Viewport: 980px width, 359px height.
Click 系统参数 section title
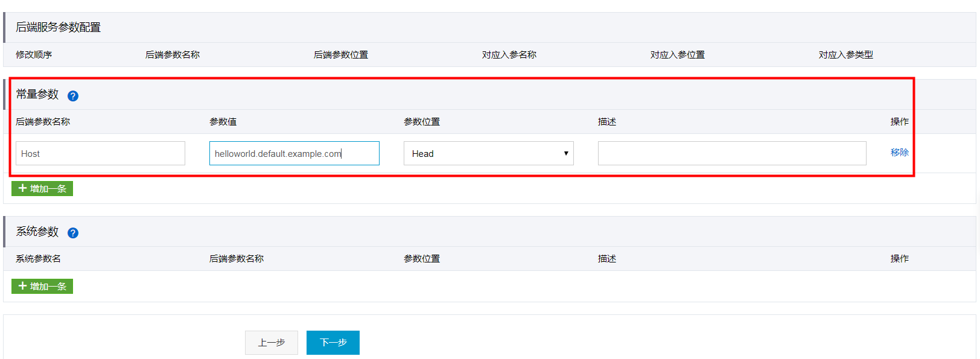(37, 231)
